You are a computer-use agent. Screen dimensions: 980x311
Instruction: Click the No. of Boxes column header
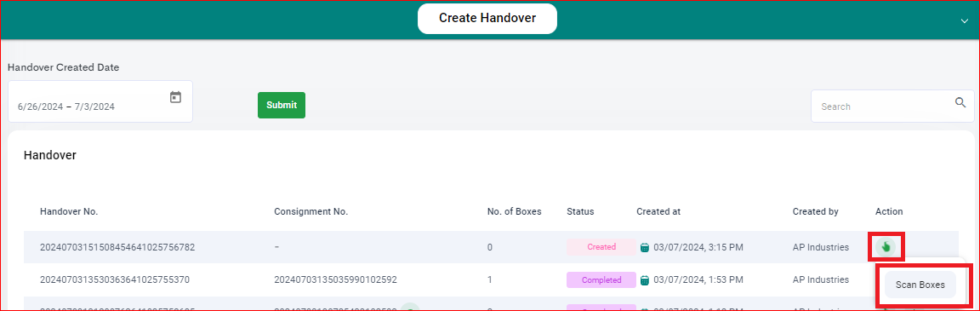515,211
